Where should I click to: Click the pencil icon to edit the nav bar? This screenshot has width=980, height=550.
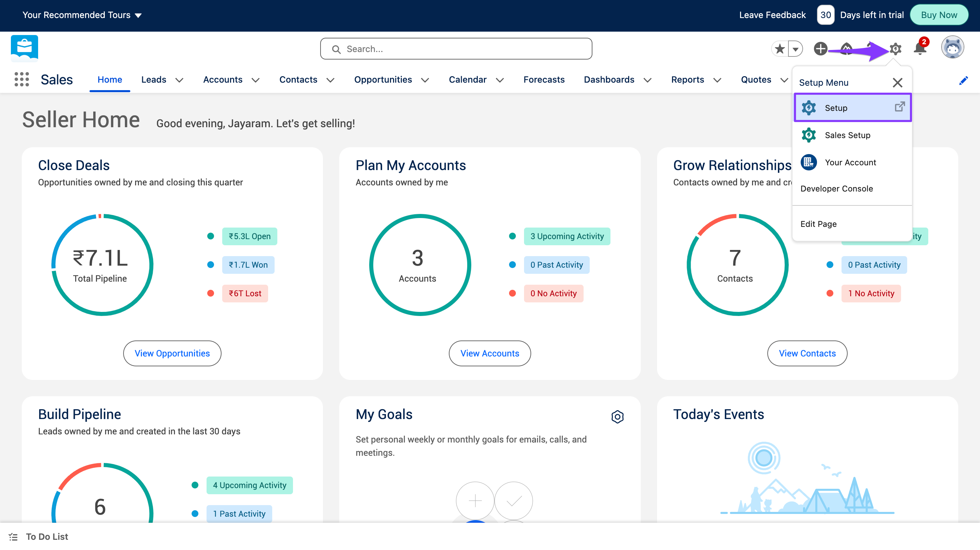963,81
